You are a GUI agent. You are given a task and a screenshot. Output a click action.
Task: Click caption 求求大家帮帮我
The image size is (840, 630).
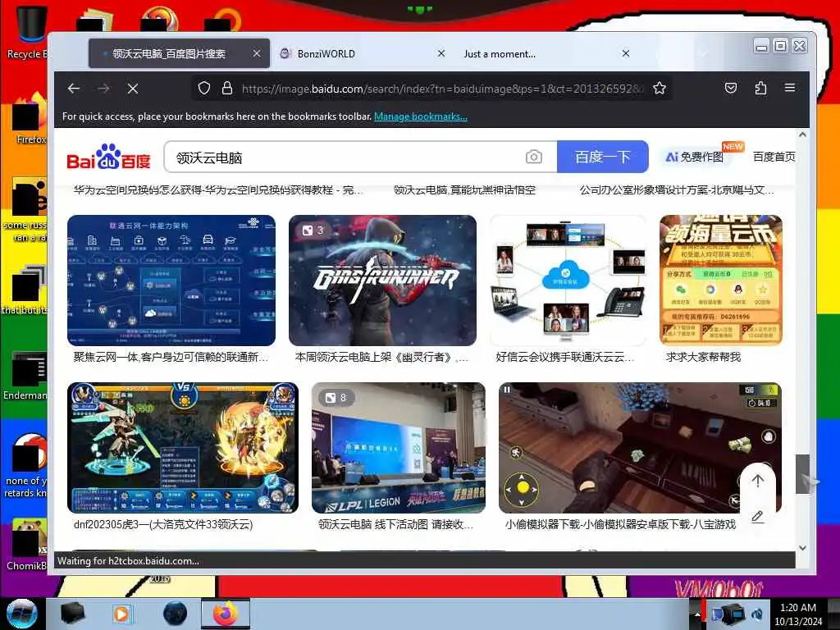point(703,358)
